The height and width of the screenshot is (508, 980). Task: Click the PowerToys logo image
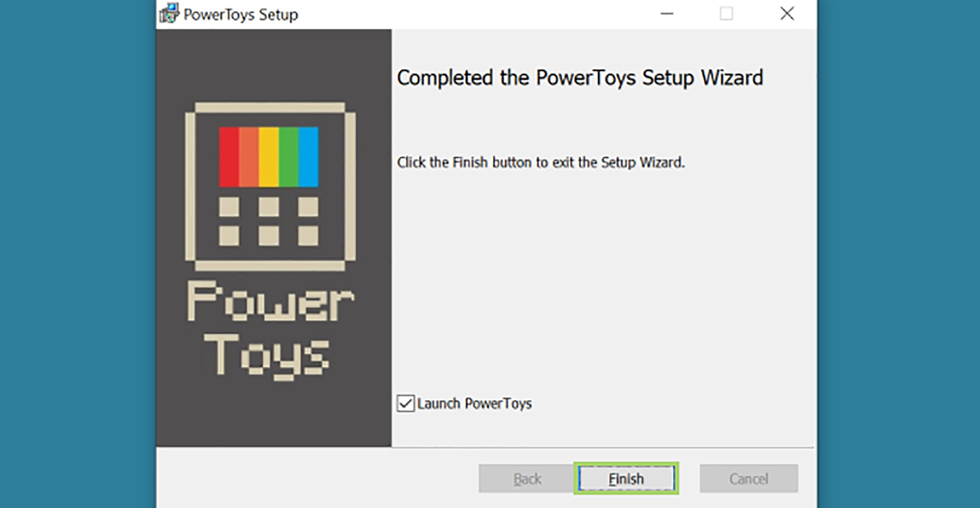pos(270,241)
